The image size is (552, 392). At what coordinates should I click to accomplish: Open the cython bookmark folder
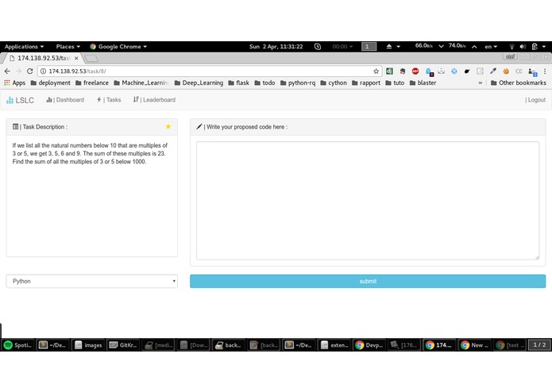[x=334, y=83]
